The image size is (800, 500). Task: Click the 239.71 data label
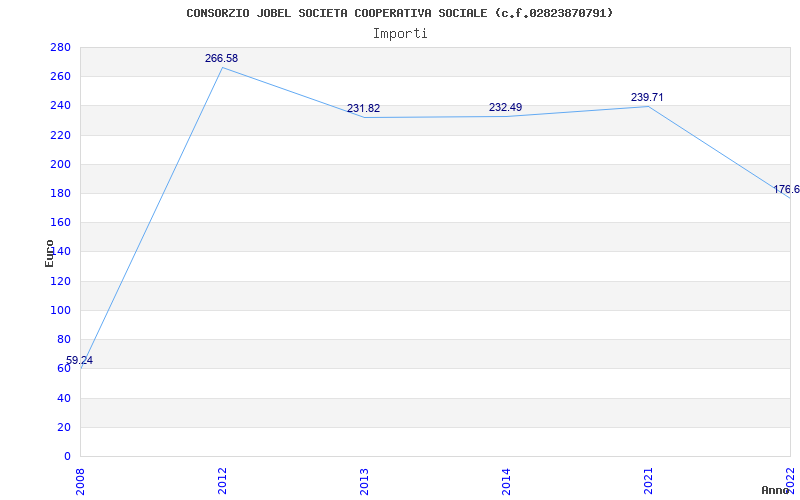647,97
